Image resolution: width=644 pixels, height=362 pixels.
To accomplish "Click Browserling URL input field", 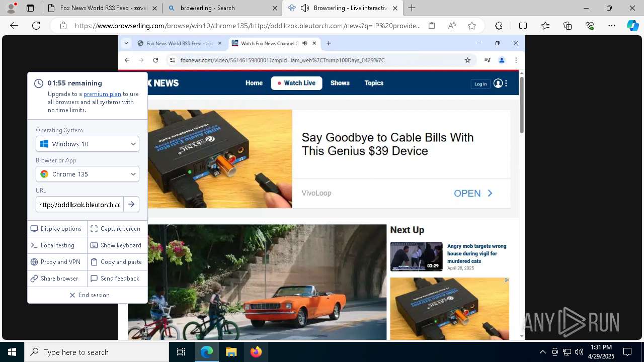I will [x=79, y=204].
